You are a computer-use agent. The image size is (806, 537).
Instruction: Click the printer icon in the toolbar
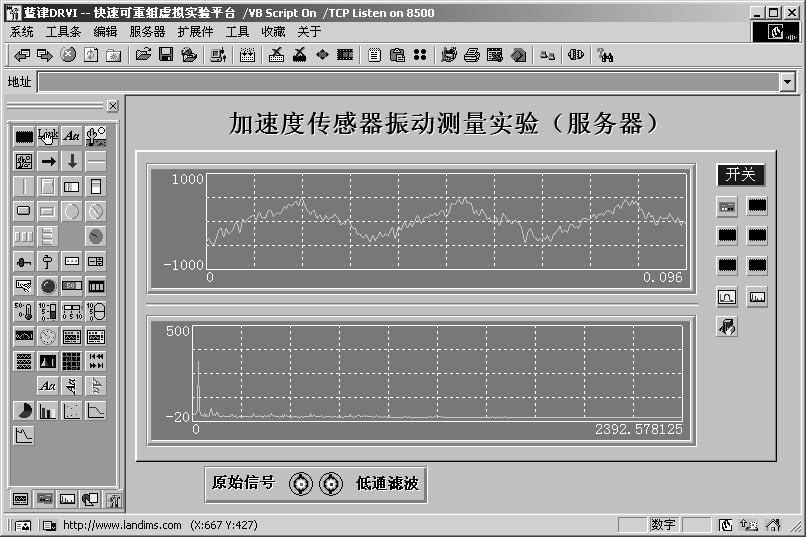pyautogui.click(x=471, y=55)
